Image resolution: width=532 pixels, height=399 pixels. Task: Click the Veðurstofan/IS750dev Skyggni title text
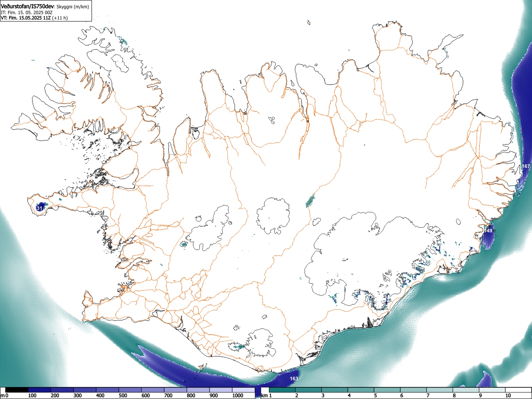[x=45, y=6]
